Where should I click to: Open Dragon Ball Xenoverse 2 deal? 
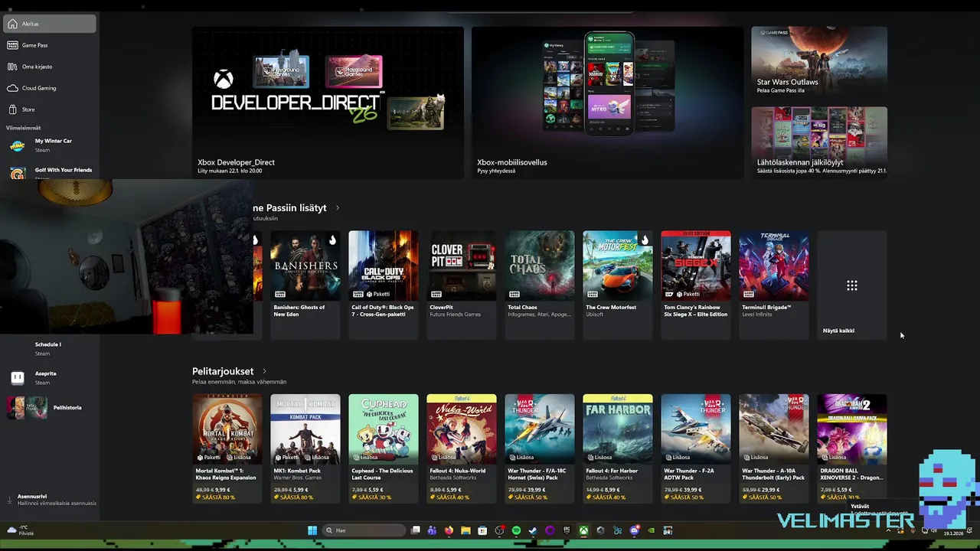coord(851,448)
